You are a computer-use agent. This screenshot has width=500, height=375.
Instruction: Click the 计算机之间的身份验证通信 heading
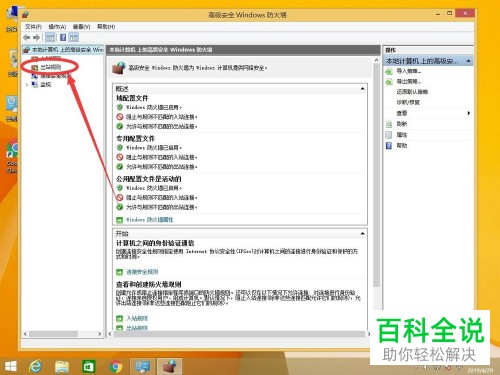[x=155, y=243]
